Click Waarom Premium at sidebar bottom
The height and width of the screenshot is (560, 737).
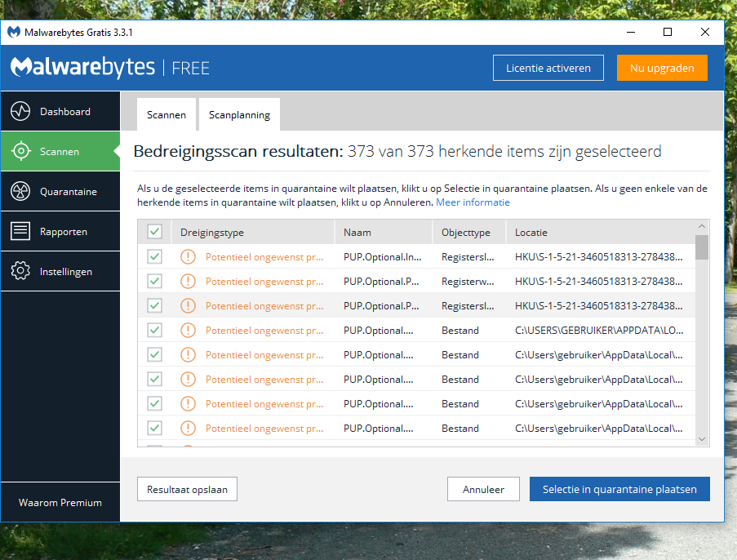[x=60, y=503]
